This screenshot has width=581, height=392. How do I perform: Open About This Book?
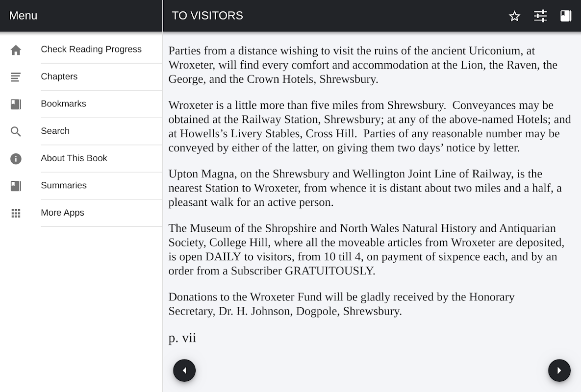point(74,158)
